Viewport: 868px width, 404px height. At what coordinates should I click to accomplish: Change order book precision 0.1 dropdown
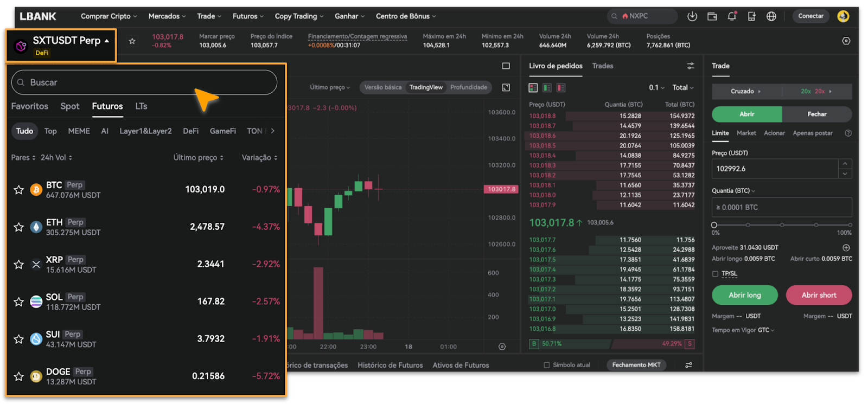[x=656, y=87]
